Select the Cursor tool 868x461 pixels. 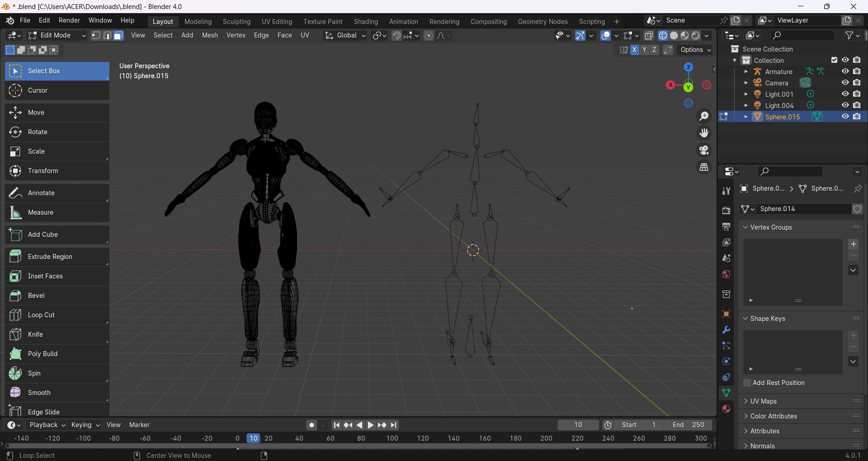[57, 90]
